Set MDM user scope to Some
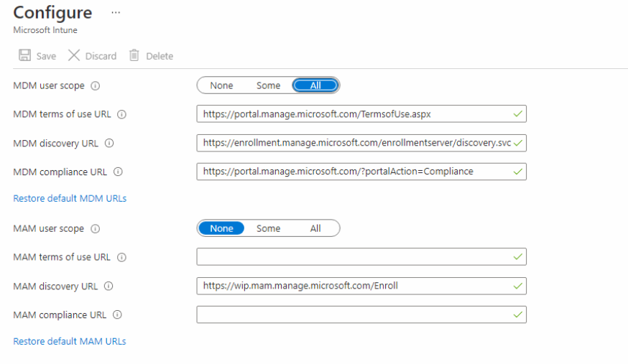The image size is (628, 364). (268, 85)
